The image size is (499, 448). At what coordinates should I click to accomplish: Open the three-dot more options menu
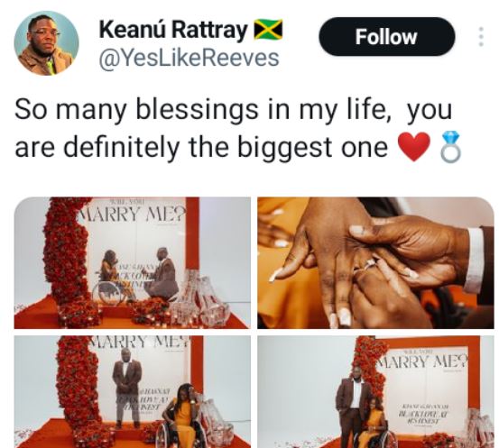(x=481, y=37)
